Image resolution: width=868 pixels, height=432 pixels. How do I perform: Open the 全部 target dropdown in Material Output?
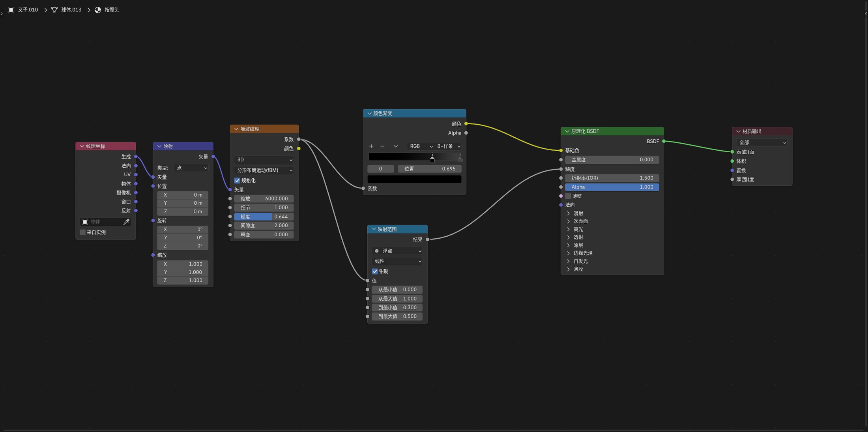point(762,142)
